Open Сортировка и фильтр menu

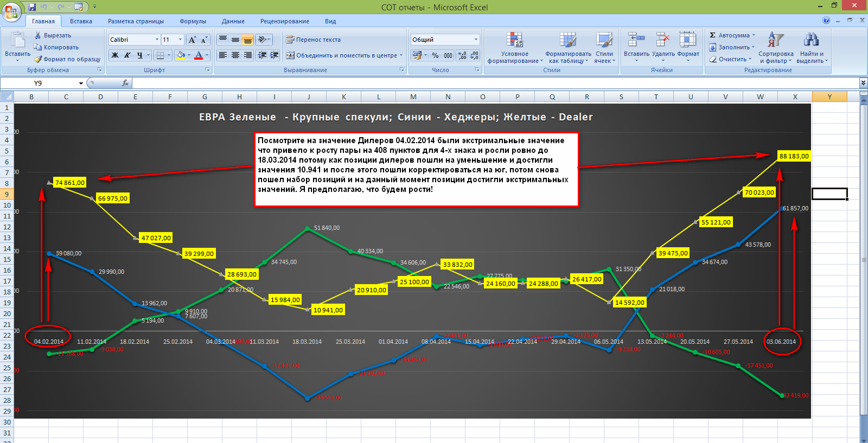[776, 48]
